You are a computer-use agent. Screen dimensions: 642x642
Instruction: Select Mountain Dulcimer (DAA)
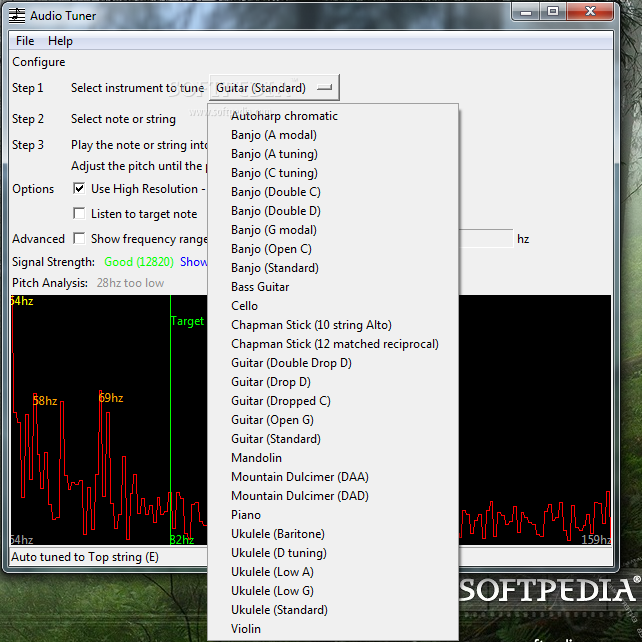[333, 477]
